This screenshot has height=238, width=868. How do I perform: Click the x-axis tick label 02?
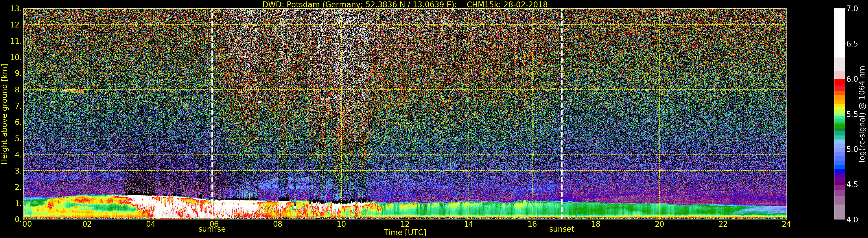[x=87, y=224]
